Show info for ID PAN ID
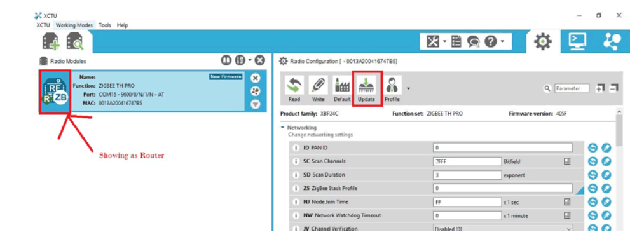644x251 pixels. [296, 148]
